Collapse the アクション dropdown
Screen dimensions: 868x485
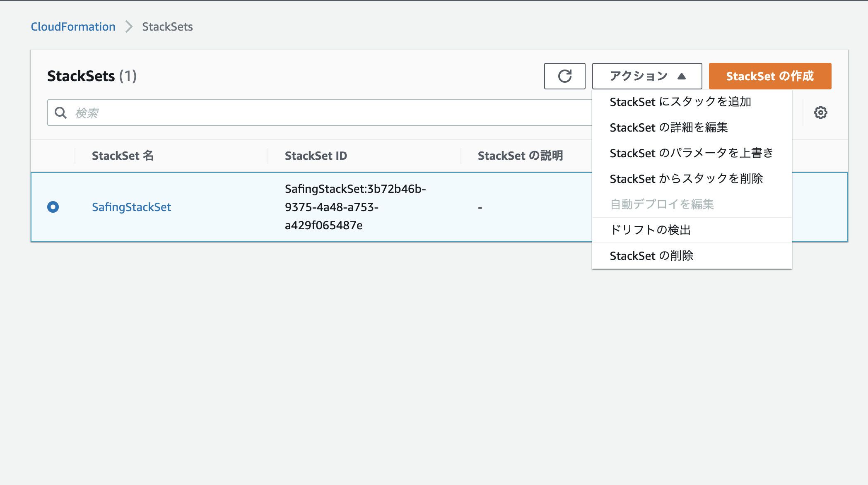click(647, 76)
